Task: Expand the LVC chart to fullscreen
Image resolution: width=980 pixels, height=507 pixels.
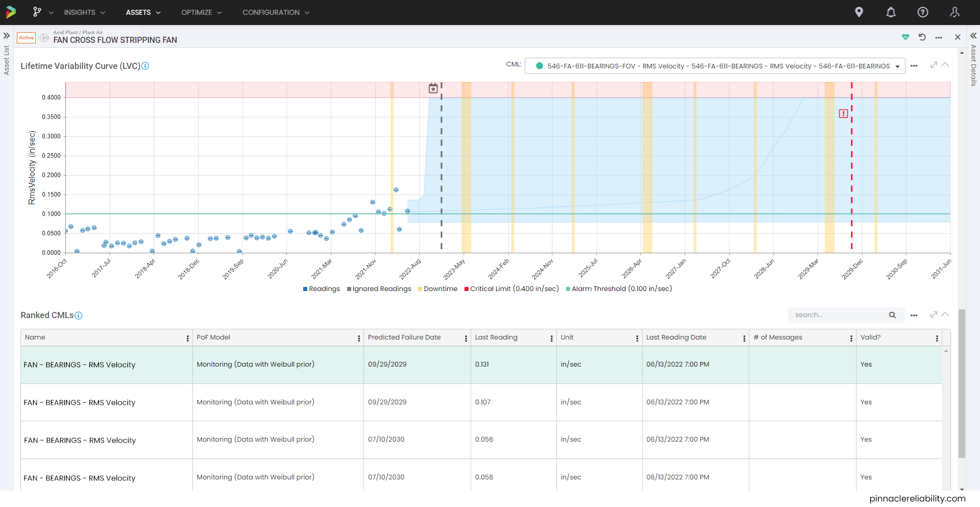Action: [934, 65]
